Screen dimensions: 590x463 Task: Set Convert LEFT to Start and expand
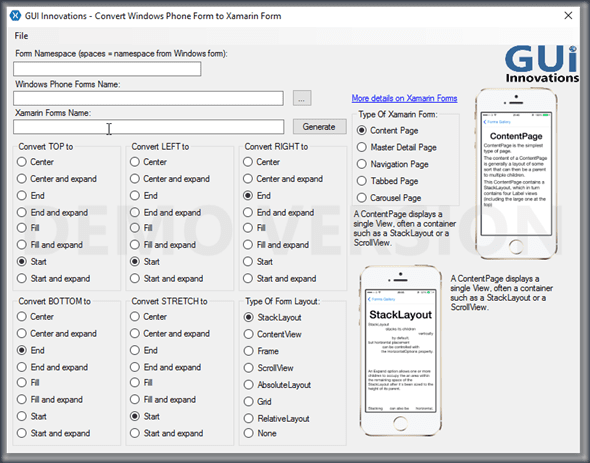coord(167,279)
